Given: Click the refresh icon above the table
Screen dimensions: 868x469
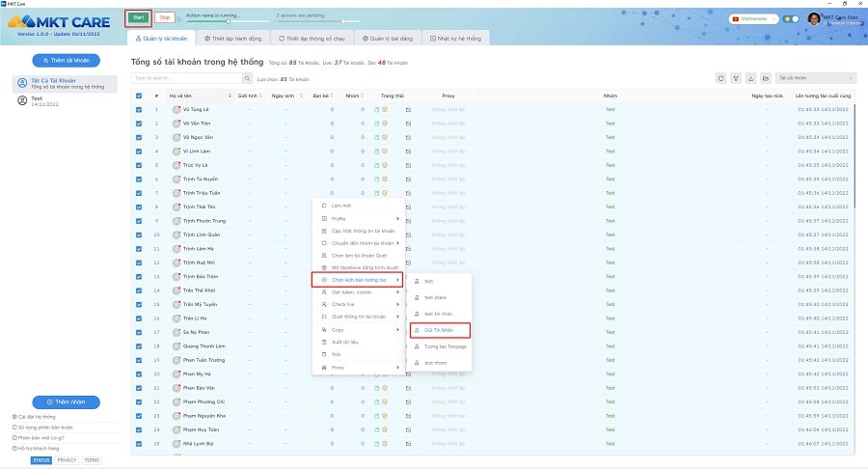Looking at the screenshot, I should click(x=721, y=78).
